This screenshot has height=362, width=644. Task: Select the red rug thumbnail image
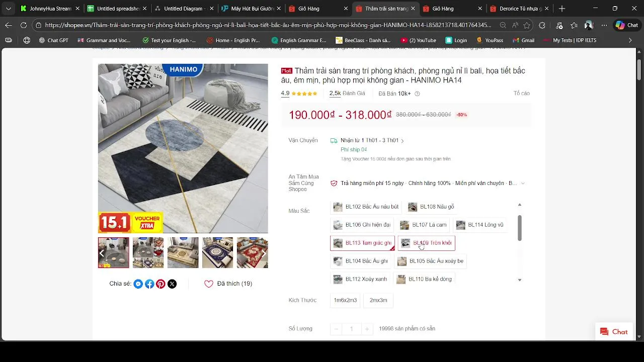(252, 253)
